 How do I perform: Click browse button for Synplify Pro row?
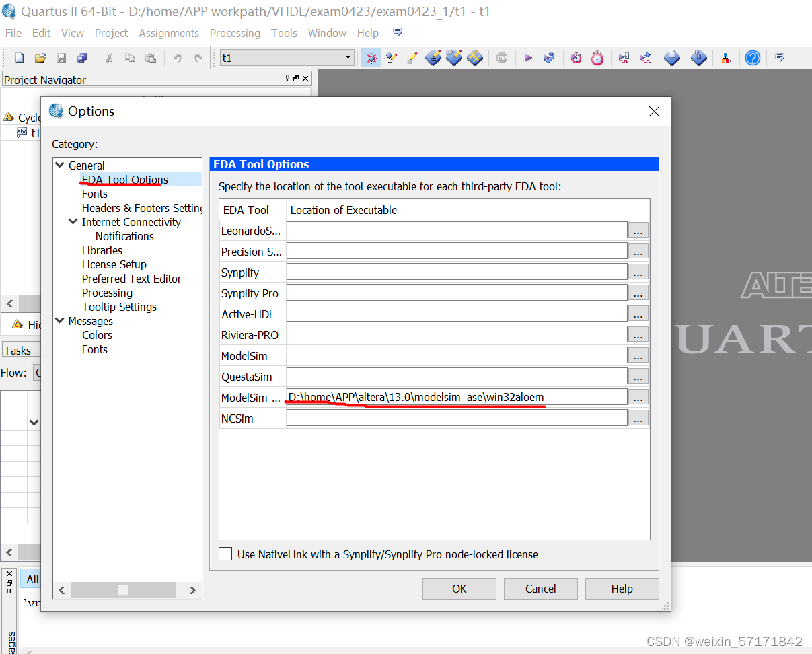(638, 293)
